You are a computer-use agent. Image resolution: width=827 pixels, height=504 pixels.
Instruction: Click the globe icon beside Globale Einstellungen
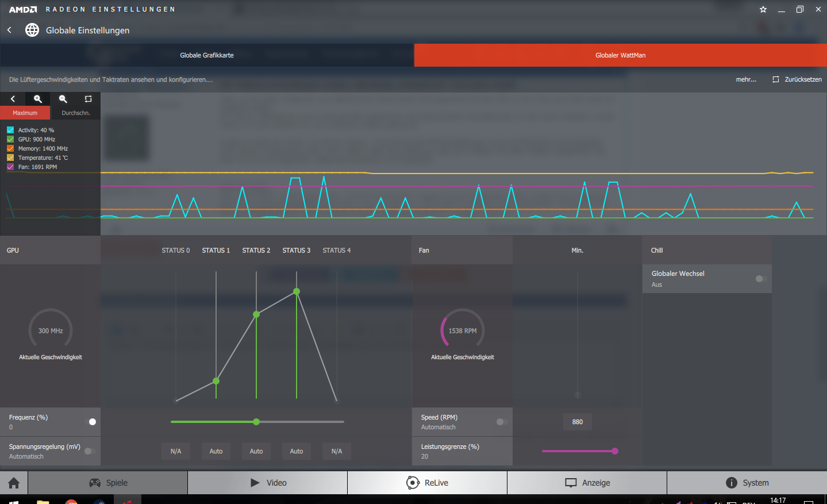32,30
